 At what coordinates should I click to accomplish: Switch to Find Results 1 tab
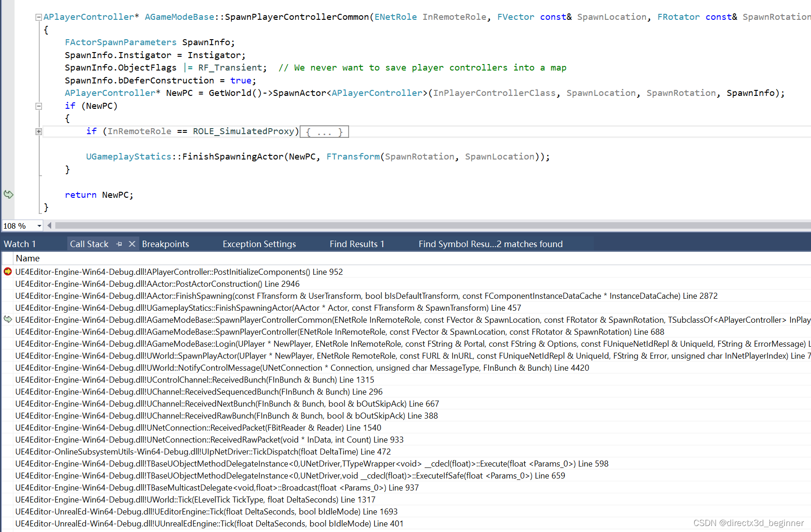point(357,244)
